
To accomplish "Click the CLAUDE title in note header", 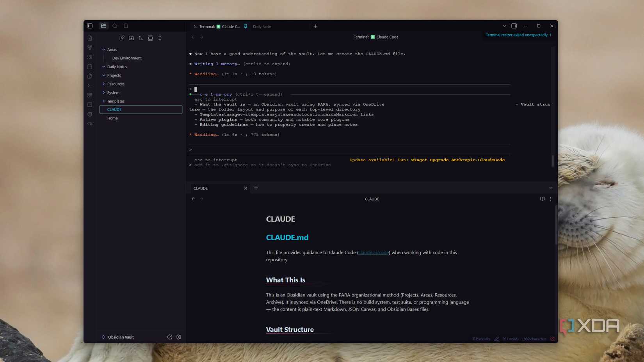I will [x=372, y=199].
